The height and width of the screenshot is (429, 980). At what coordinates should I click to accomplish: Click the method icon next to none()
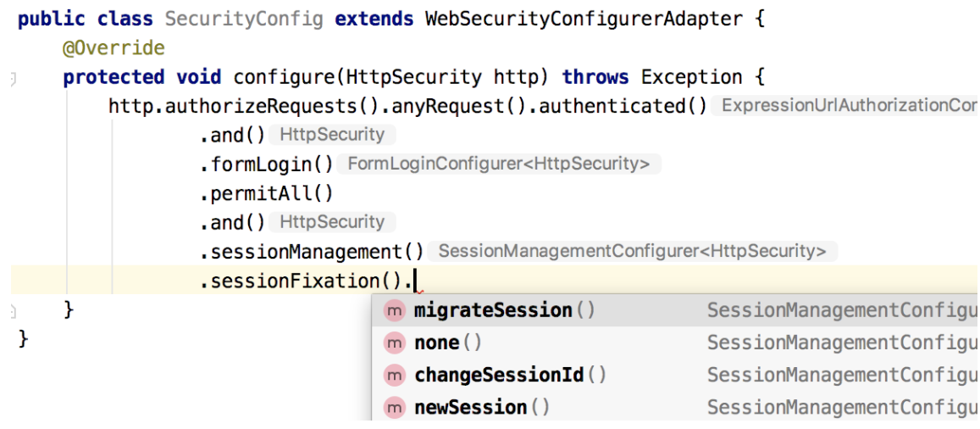pos(394,343)
